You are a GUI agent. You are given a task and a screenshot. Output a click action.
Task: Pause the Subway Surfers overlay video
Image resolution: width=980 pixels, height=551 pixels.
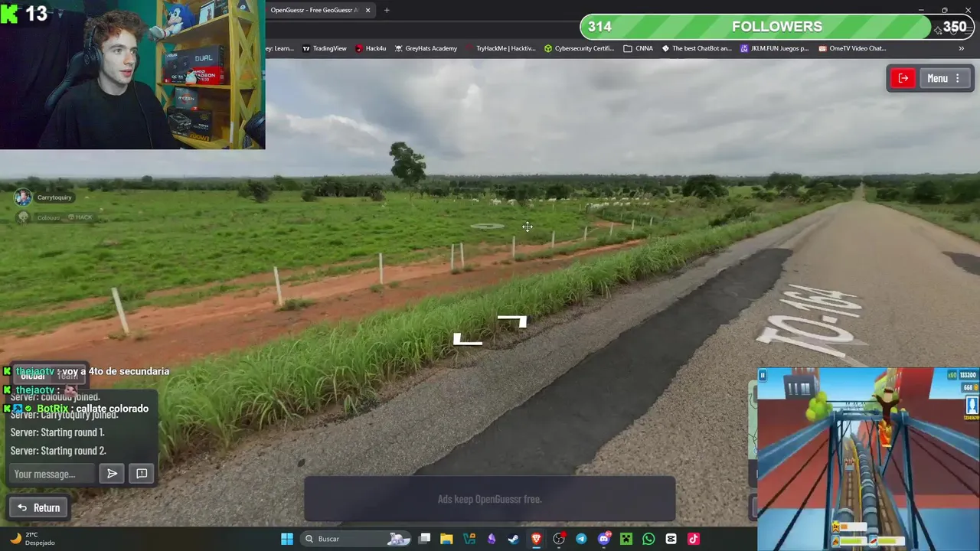coord(763,375)
